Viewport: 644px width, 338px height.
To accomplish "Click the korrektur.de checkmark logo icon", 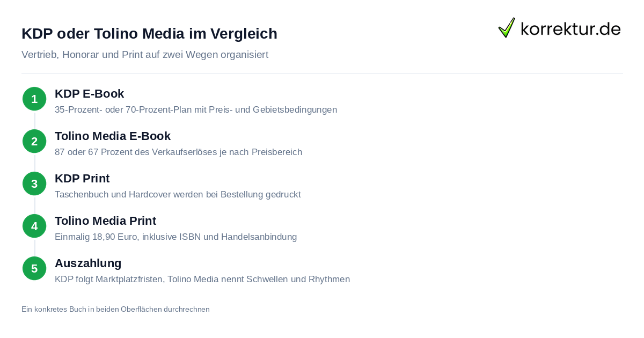I will [507, 28].
